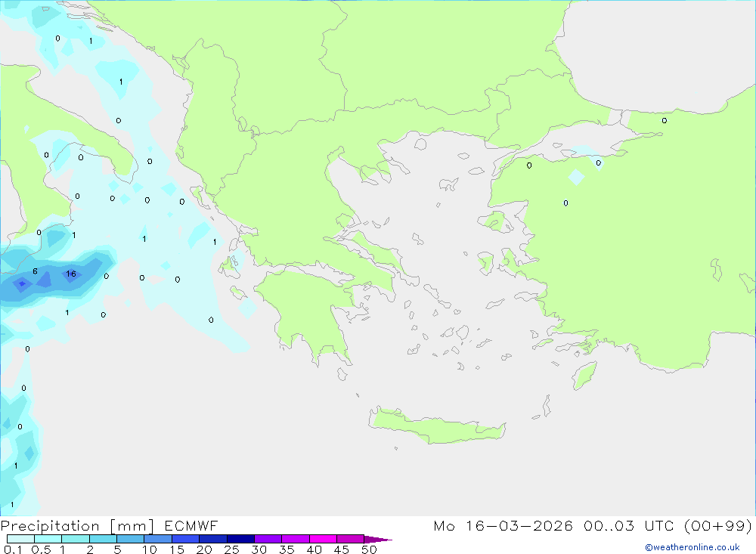Click the 0.1–0.5 mm legend color swatch
Viewport: 756px width, 554px height.
tap(20, 539)
